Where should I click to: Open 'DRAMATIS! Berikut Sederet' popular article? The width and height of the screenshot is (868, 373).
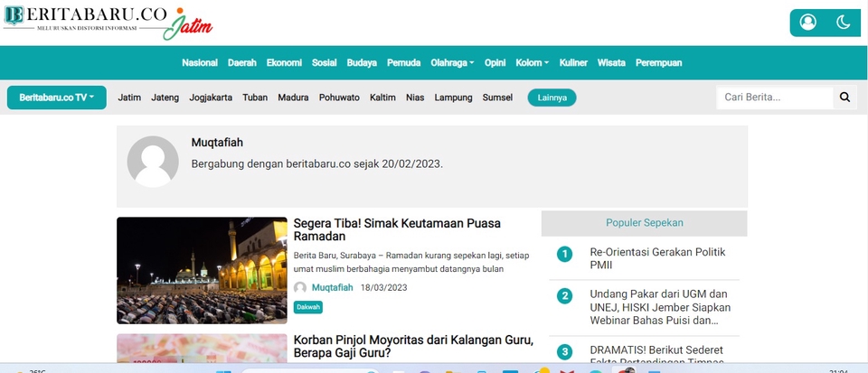[x=656, y=354]
